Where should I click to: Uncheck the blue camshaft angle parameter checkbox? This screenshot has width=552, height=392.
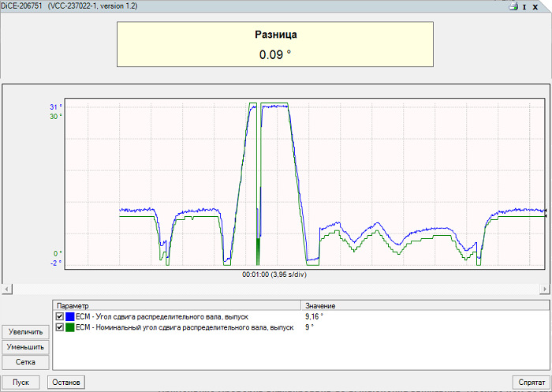(x=59, y=316)
